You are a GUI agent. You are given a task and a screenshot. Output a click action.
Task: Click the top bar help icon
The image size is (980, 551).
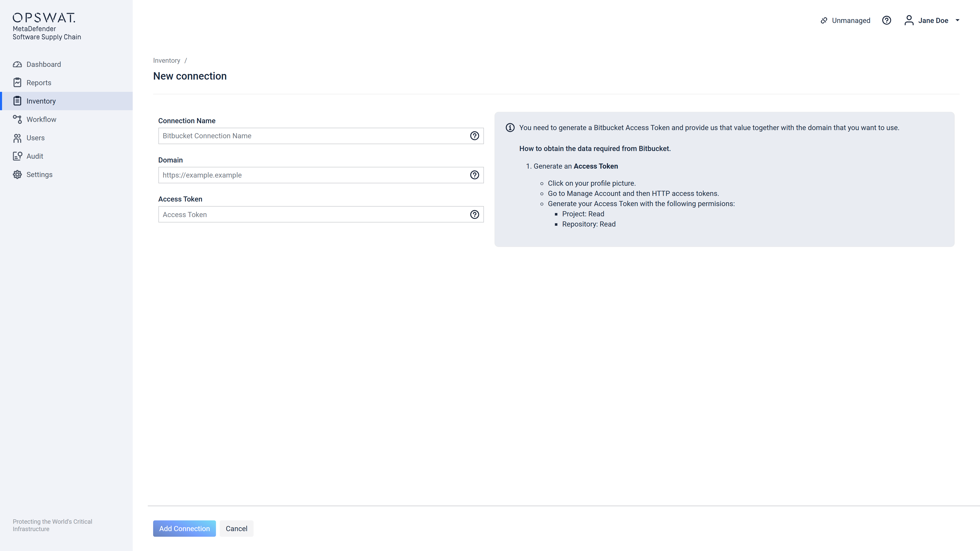(886, 20)
